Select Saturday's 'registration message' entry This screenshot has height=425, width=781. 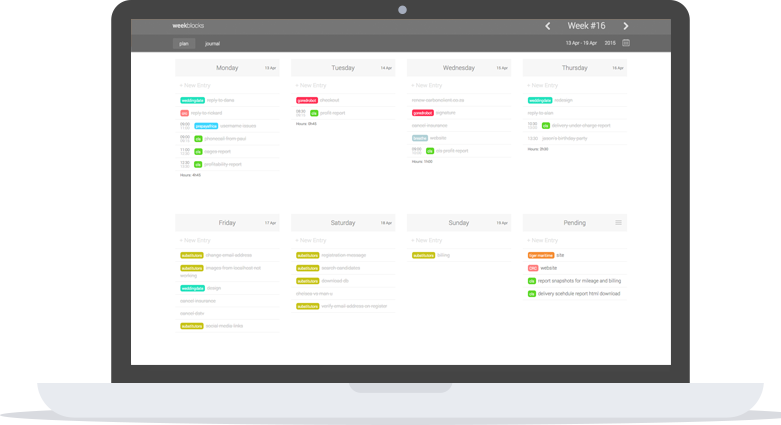[x=343, y=255]
